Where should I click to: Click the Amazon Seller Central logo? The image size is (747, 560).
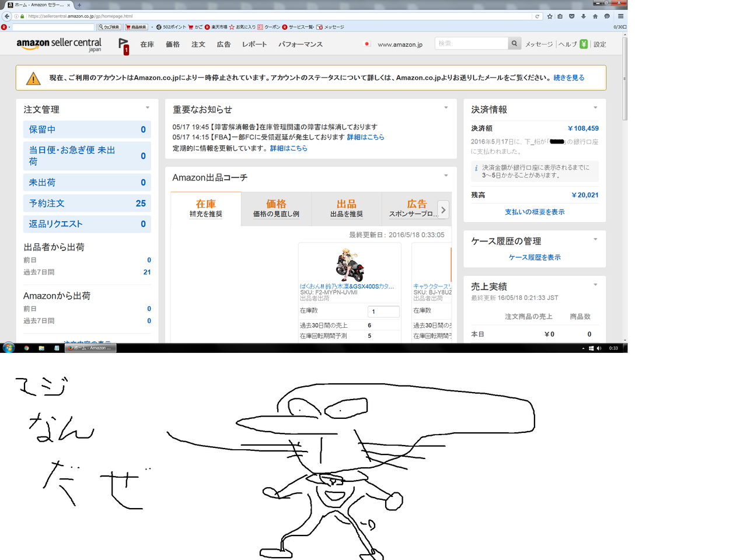click(x=59, y=44)
